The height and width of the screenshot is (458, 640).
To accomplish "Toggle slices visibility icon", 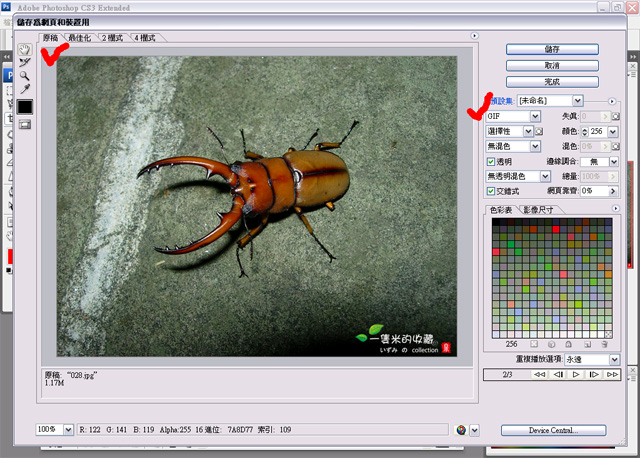I will click(x=25, y=124).
